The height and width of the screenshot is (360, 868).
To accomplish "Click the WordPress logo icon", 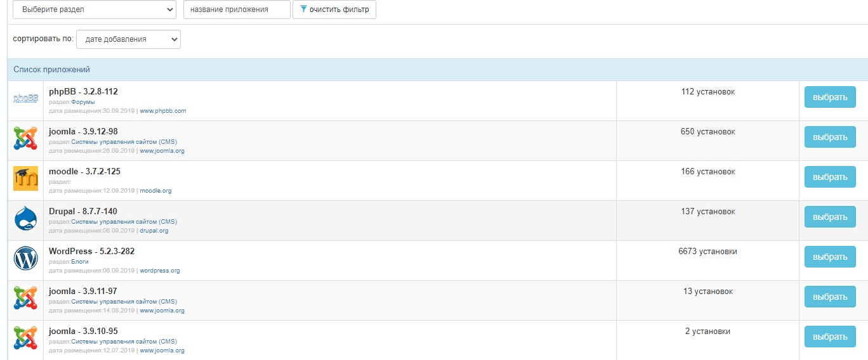I will (x=25, y=258).
